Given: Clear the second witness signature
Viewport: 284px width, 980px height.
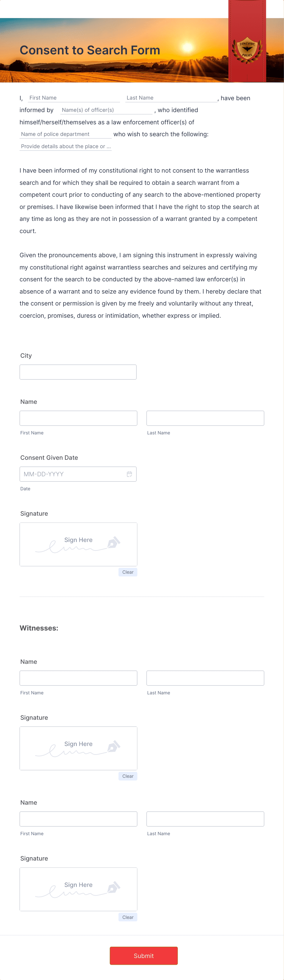Looking at the screenshot, I should pos(128,917).
